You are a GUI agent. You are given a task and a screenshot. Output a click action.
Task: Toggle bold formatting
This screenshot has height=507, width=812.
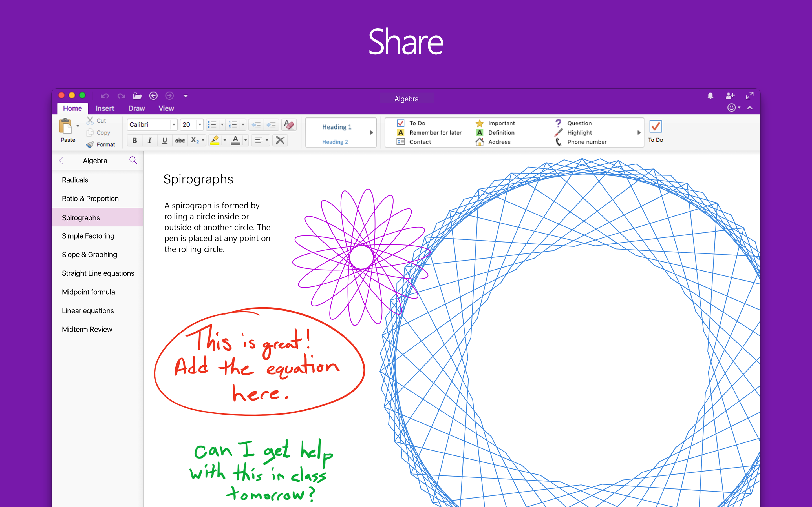click(134, 140)
